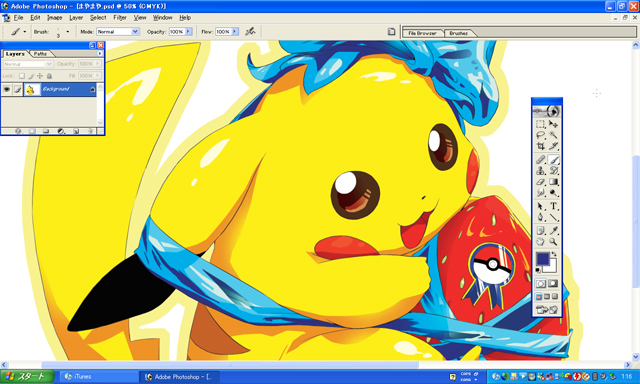This screenshot has height=384, width=640.
Task: Select the Move tool
Action: coord(553,124)
